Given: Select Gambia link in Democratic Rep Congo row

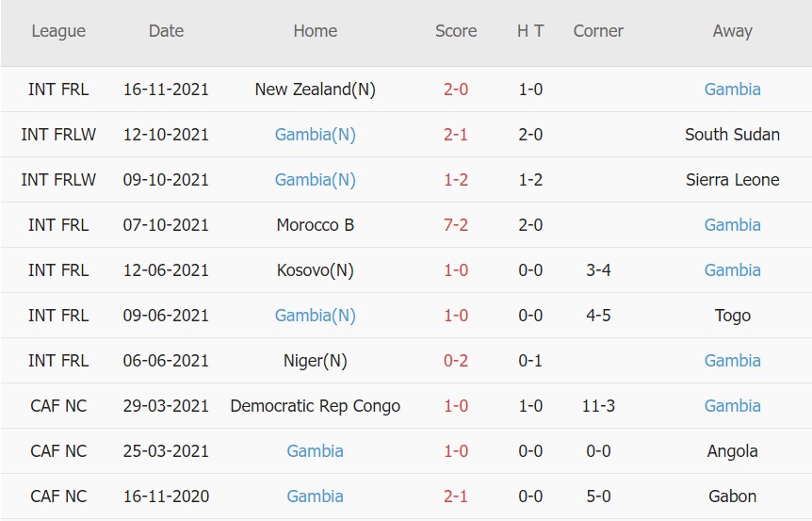Looking at the screenshot, I should tap(732, 406).
